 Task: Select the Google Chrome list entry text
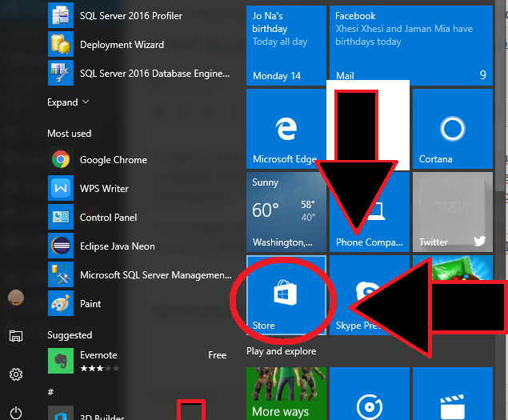tap(114, 160)
